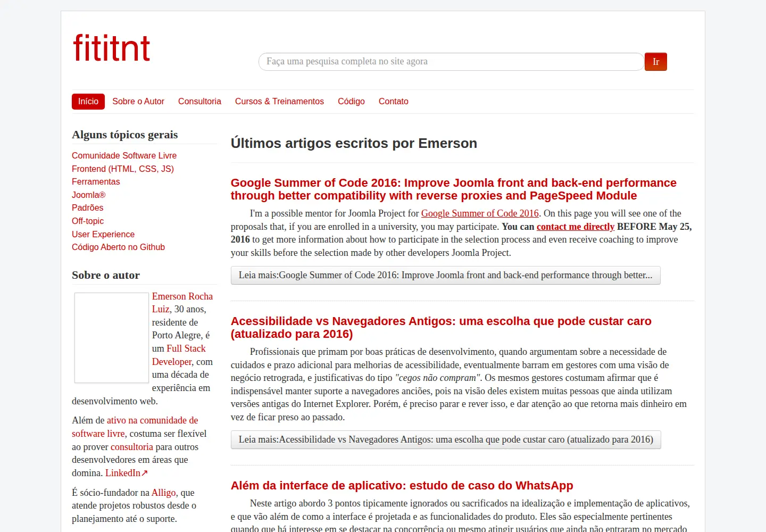
Task: Open the consultoria link in author bio
Action: pyautogui.click(x=132, y=447)
